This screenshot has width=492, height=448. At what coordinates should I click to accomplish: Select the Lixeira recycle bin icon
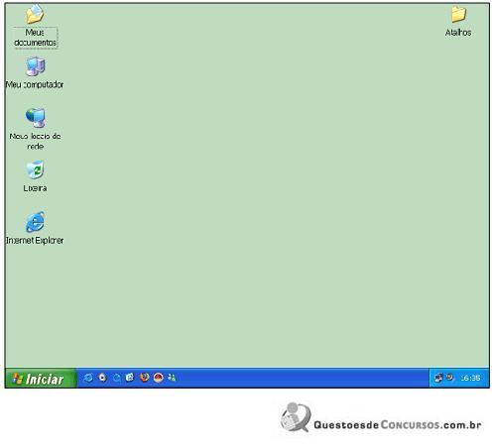click(35, 169)
